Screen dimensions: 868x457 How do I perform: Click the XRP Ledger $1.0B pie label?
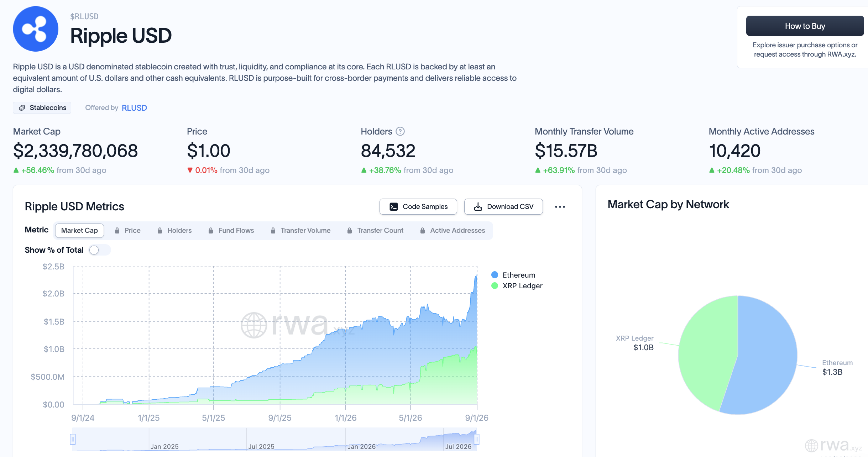pyautogui.click(x=635, y=343)
